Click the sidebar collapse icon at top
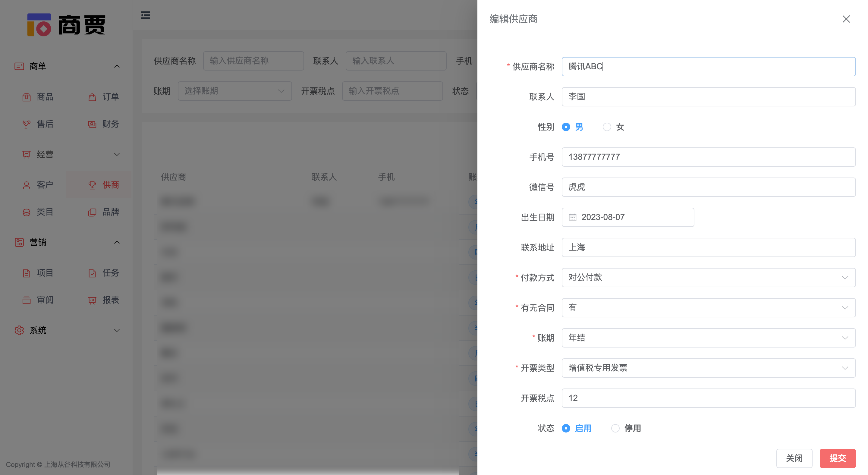Image resolution: width=868 pixels, height=475 pixels. click(x=145, y=15)
